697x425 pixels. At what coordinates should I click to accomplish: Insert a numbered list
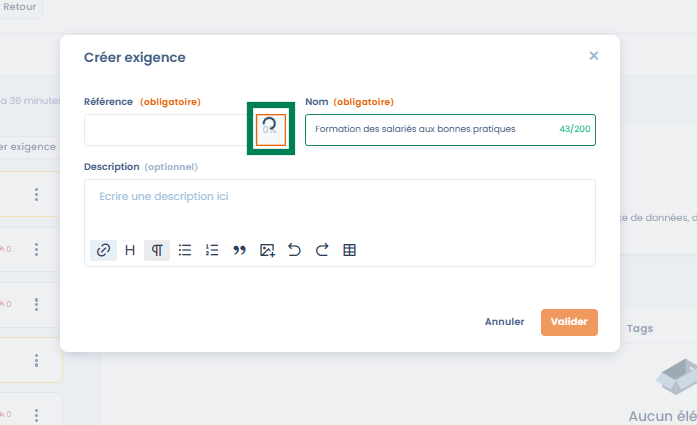[212, 250]
